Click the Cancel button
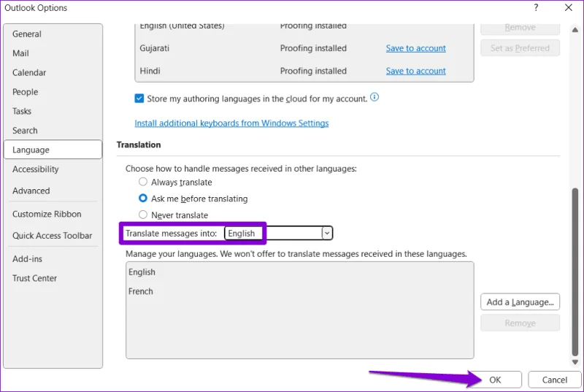The height and width of the screenshot is (392, 584). click(x=555, y=380)
